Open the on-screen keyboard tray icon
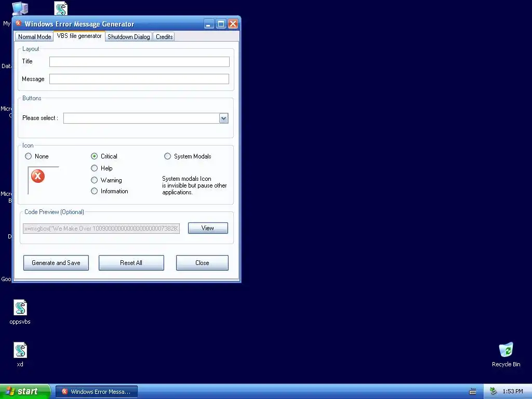The height and width of the screenshot is (399, 532). [473, 392]
